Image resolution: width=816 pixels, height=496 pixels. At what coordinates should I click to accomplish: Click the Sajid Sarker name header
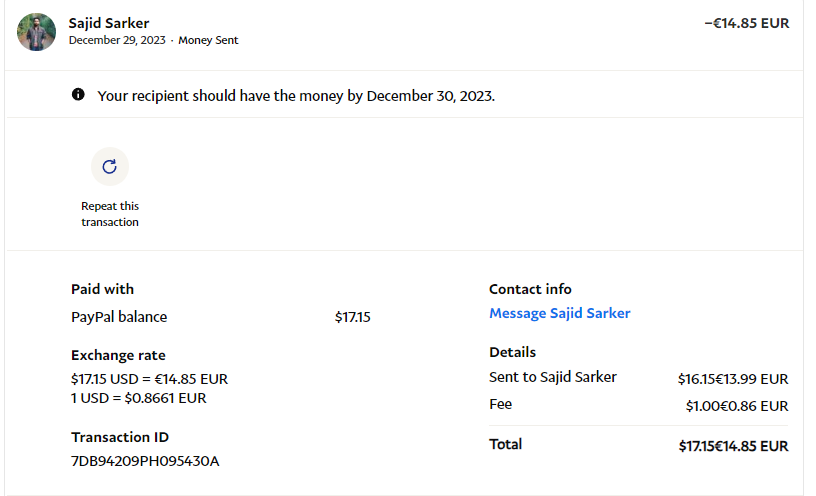point(109,22)
